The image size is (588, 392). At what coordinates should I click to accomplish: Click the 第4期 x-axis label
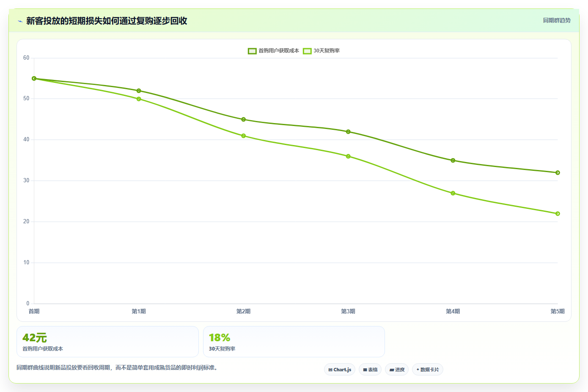click(x=453, y=311)
